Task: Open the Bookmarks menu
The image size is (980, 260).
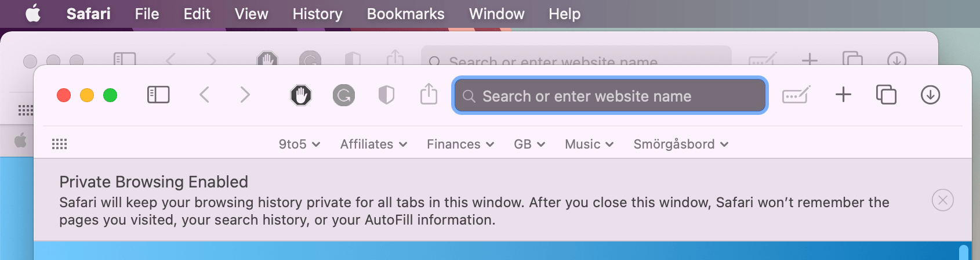Action: coord(405,14)
